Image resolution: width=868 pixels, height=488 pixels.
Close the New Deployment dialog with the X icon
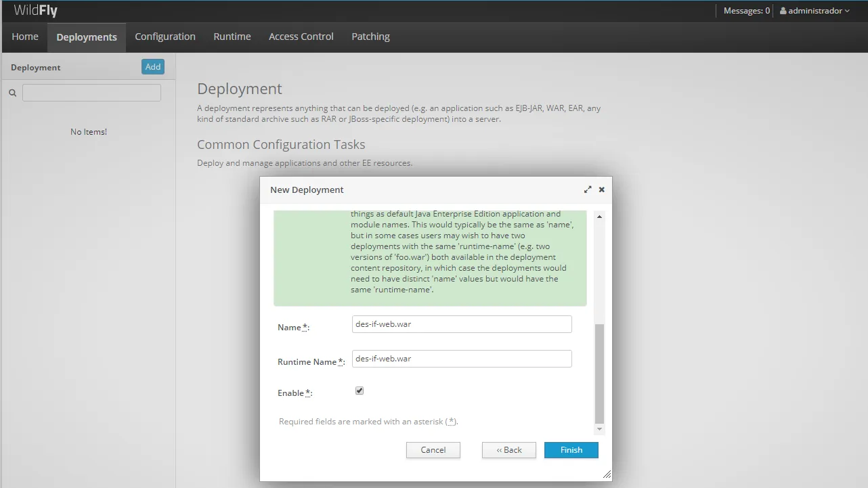(601, 190)
